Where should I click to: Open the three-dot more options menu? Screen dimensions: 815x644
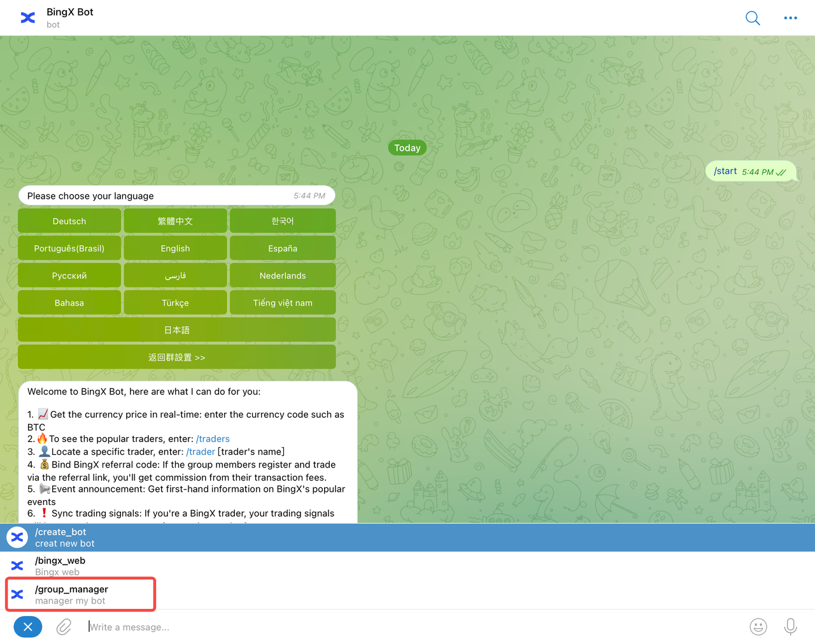pos(790,18)
